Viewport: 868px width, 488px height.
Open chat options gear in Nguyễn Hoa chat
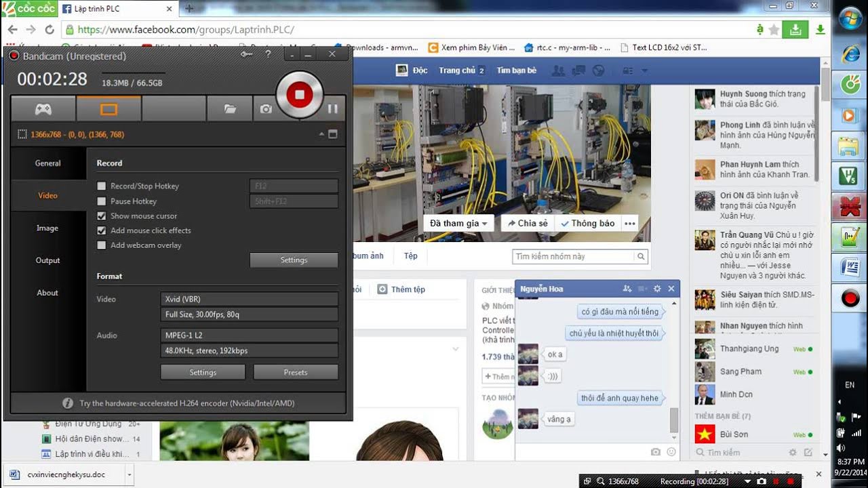click(x=657, y=289)
